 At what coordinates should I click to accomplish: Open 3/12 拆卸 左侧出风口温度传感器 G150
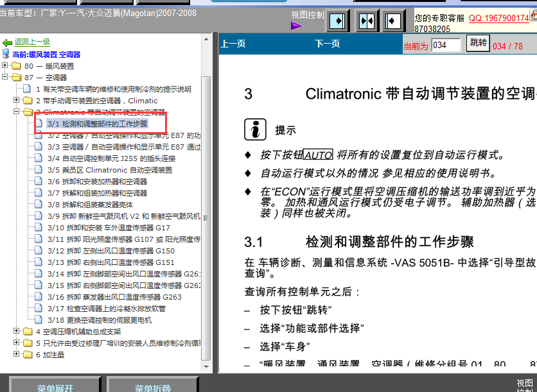111,251
